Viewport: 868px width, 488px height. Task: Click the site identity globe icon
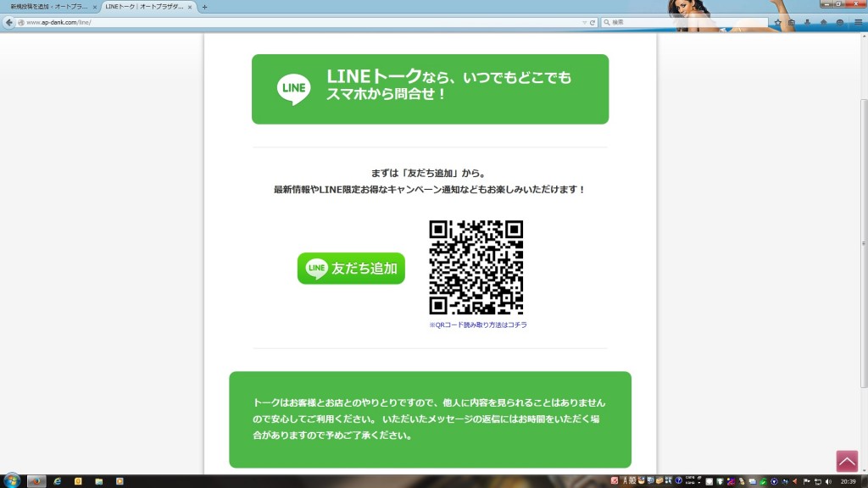point(21,23)
